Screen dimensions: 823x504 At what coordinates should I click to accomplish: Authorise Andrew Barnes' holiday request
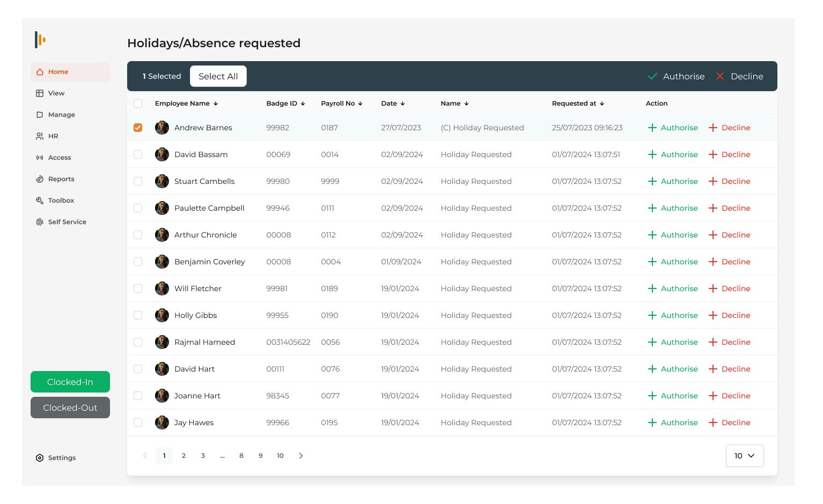coord(673,128)
